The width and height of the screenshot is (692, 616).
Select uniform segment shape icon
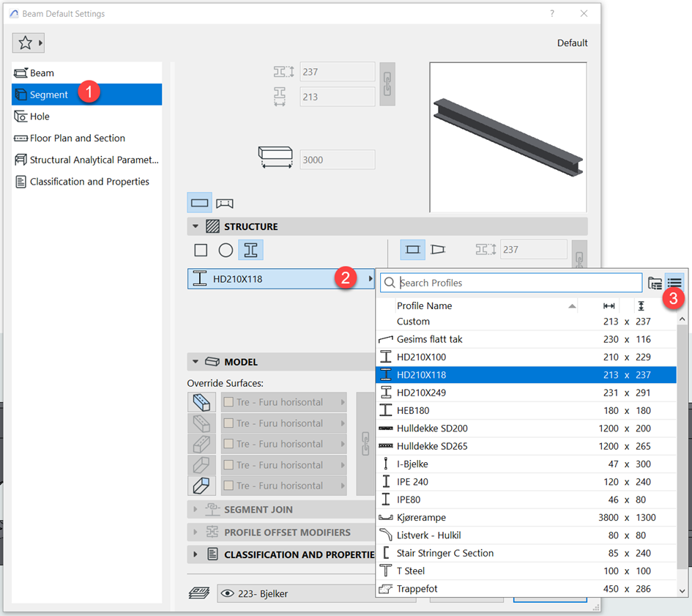[413, 250]
